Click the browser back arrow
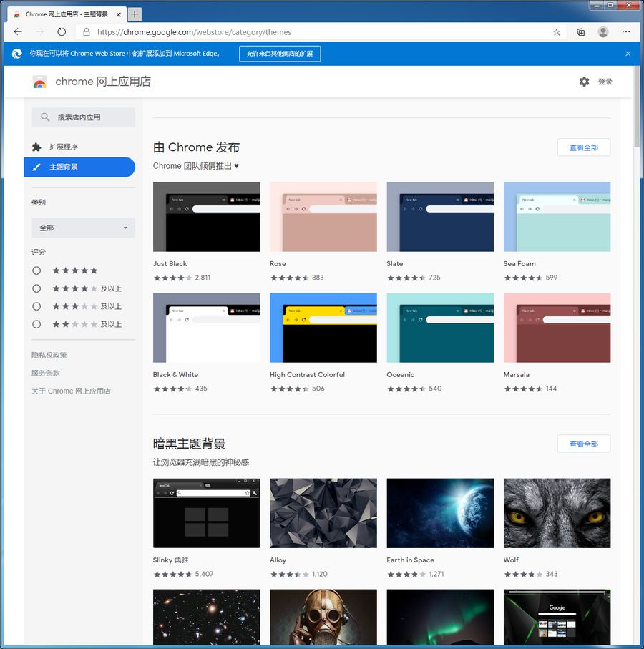Screen dimensions: 644x649 pyautogui.click(x=18, y=32)
